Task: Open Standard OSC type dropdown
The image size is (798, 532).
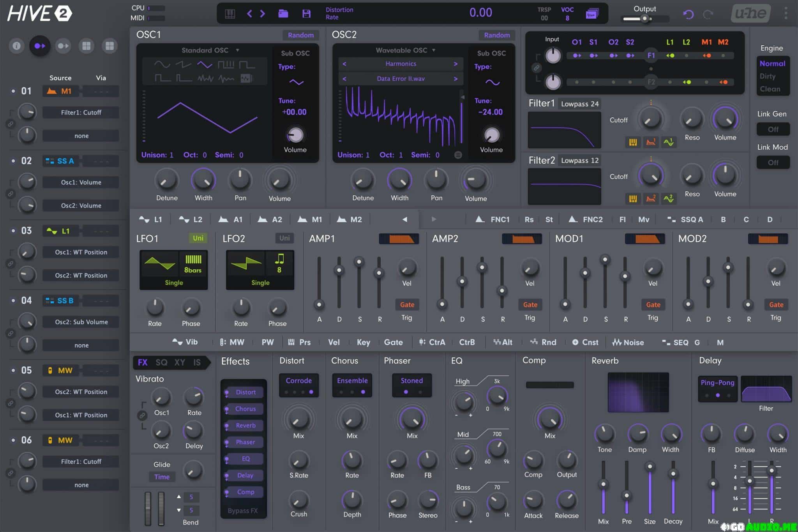Action: 210,50
